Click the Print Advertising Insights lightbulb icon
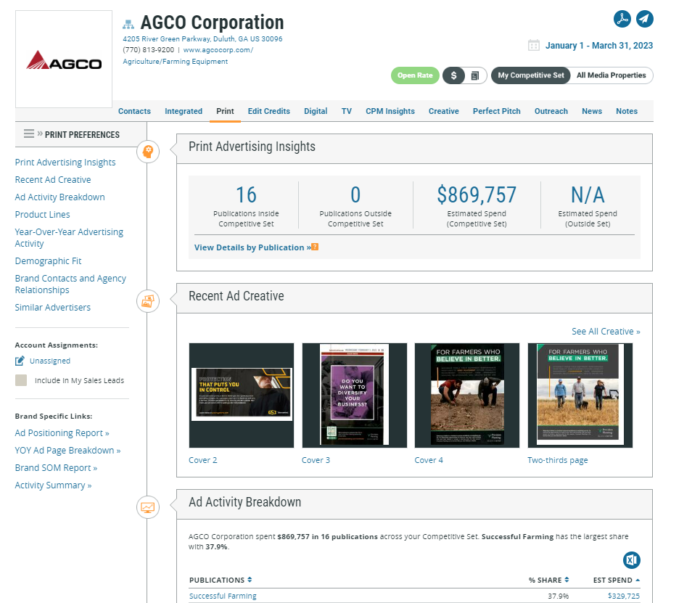700x603 pixels. 148,152
